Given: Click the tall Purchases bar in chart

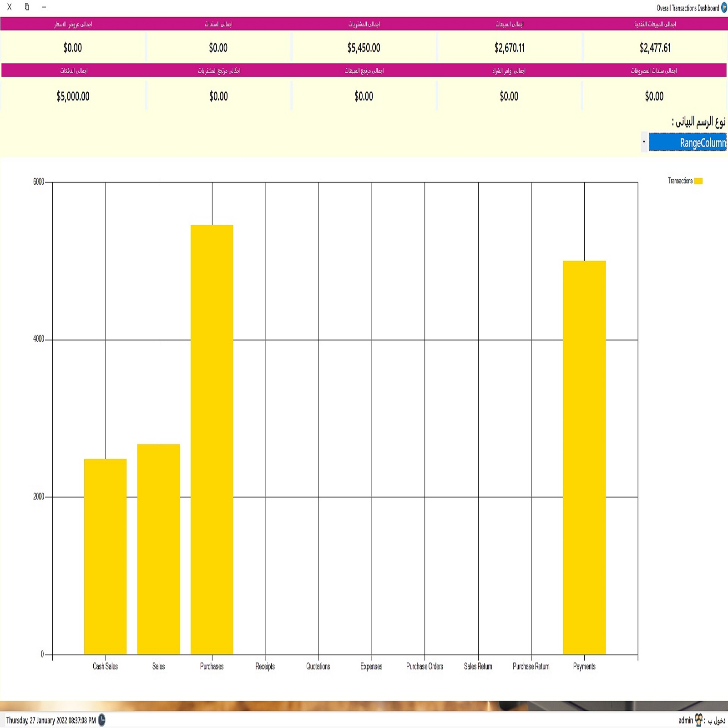Looking at the screenshot, I should 212,439.
